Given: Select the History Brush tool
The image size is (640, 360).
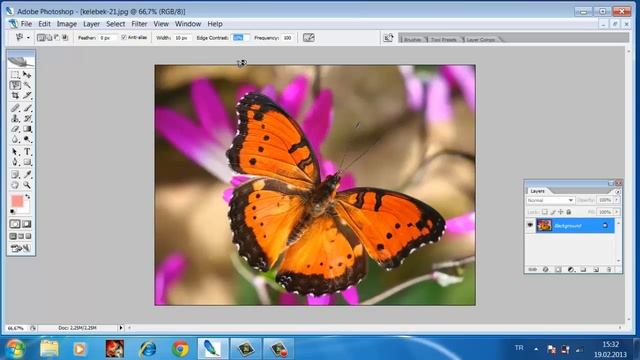Looking at the screenshot, I should click(27, 118).
